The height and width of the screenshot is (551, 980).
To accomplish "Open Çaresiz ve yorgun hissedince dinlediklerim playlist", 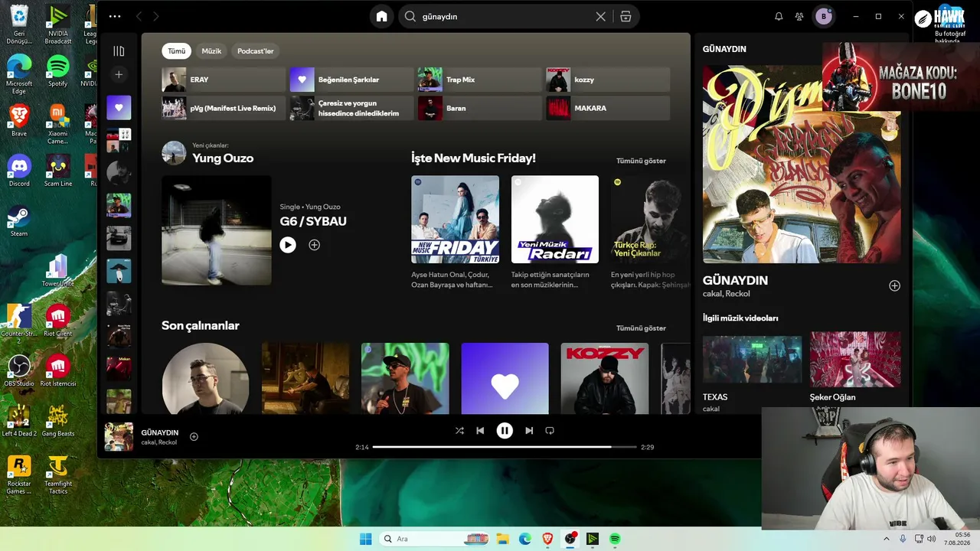I will point(351,108).
